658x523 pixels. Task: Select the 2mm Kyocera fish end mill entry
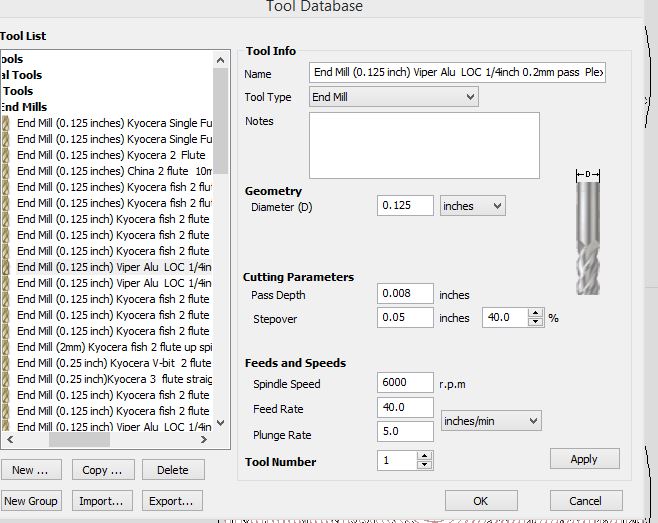click(112, 347)
